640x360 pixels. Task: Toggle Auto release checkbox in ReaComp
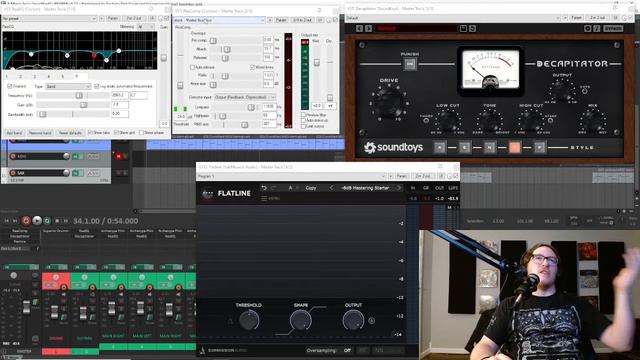[192, 67]
